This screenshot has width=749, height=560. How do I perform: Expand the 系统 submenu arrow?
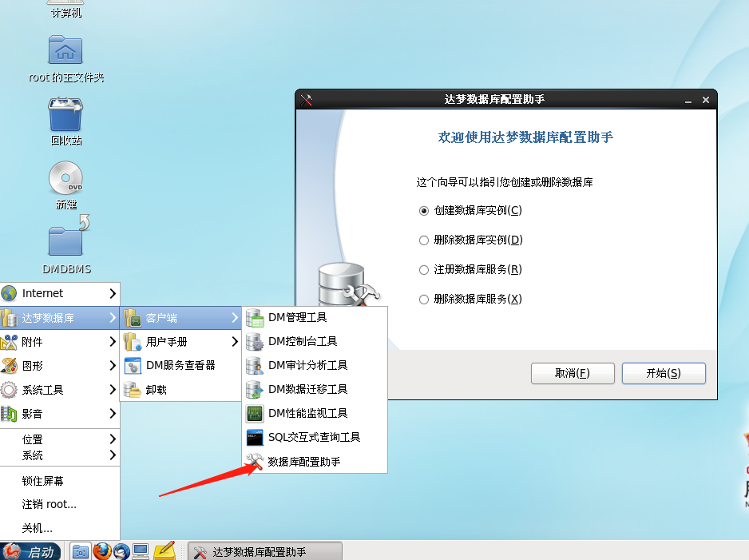coord(113,455)
